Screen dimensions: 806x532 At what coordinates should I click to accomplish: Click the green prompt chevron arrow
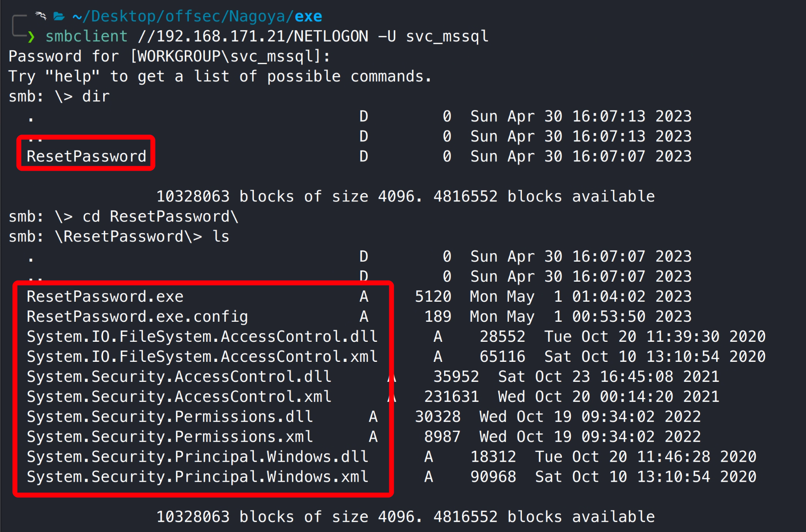31,37
